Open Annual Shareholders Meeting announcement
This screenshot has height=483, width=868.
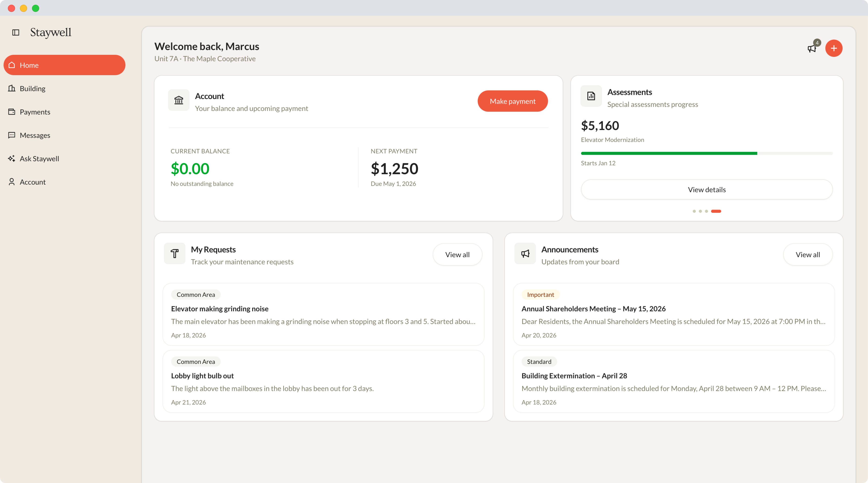[x=674, y=314]
